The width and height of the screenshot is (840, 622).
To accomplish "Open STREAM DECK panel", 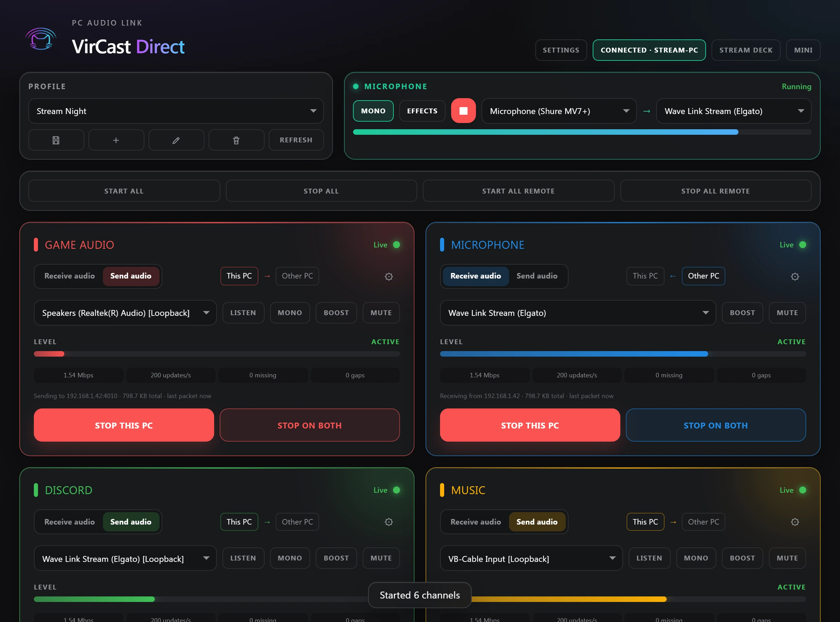I will [746, 50].
